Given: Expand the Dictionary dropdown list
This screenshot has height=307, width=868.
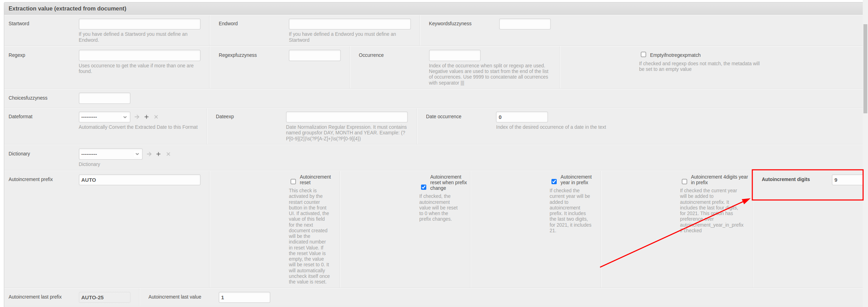Looking at the screenshot, I should (110, 154).
